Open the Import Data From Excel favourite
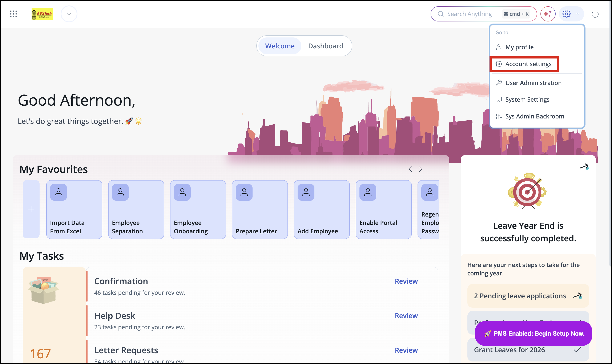 74,209
